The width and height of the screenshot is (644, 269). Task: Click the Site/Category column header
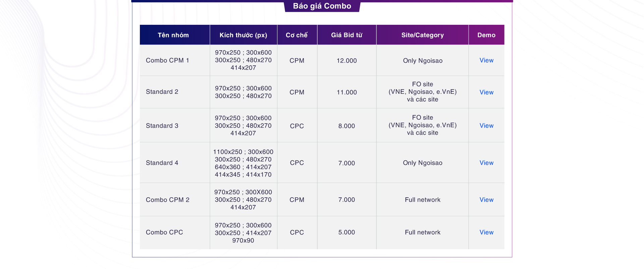(x=423, y=35)
